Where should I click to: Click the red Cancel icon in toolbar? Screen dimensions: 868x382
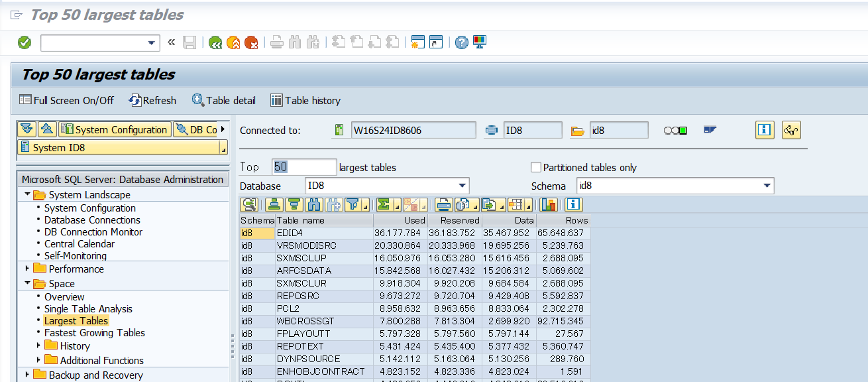[x=251, y=42]
